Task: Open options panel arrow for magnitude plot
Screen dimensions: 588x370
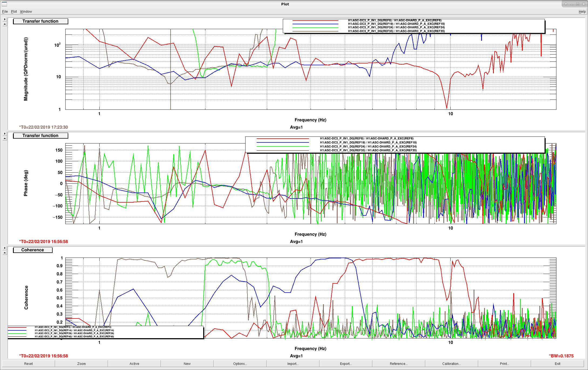Action: coord(5,19)
